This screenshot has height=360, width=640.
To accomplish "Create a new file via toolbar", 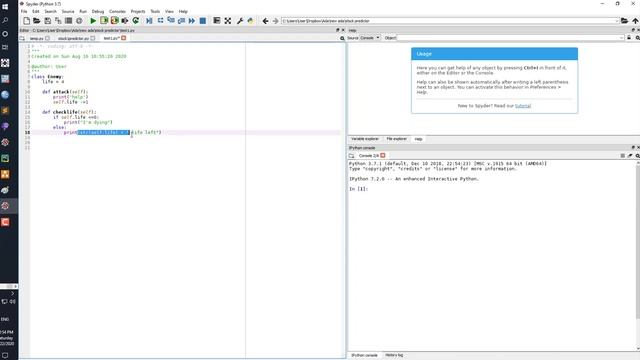I will point(27,21).
